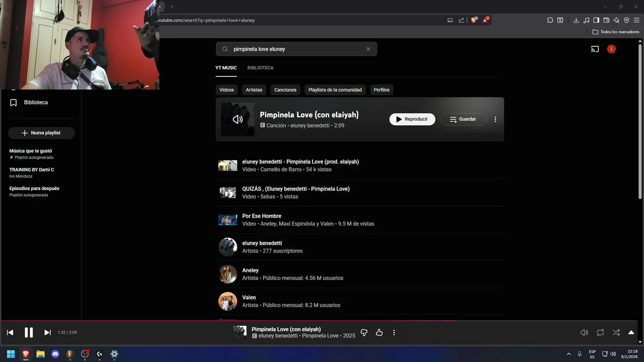Image resolution: width=644 pixels, height=362 pixels.
Task: Pause the current song
Action: (x=29, y=332)
